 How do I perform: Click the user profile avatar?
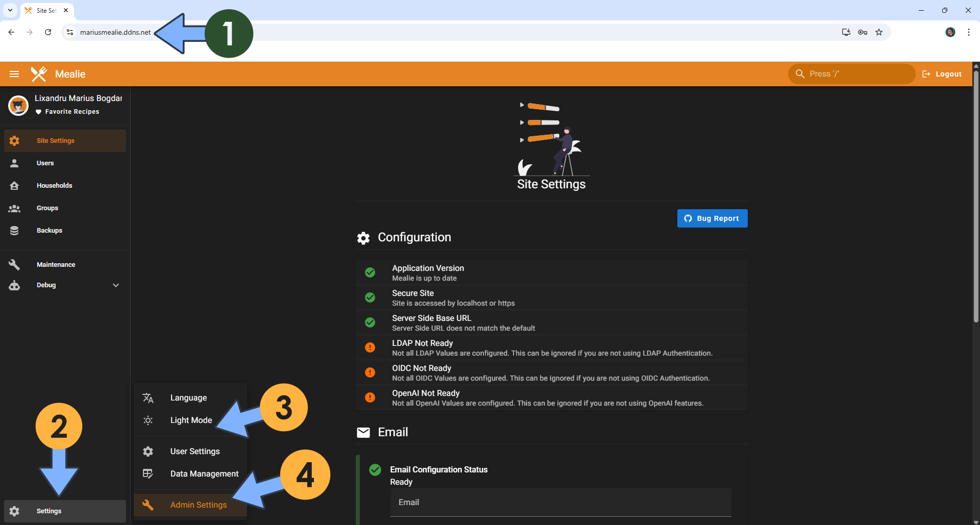click(18, 105)
